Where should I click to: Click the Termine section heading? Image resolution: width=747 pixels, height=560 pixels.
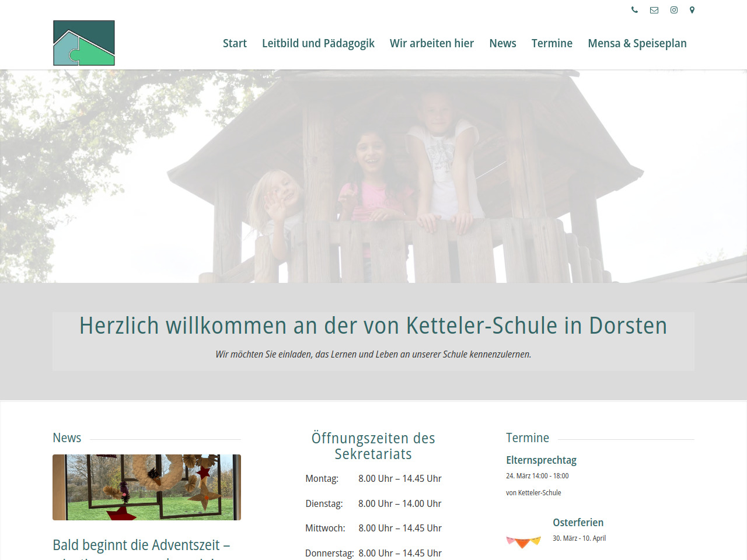(x=528, y=438)
